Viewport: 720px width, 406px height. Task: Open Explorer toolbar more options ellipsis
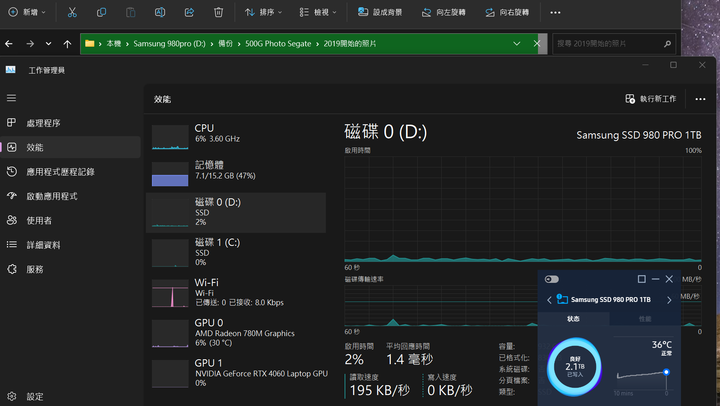[555, 12]
